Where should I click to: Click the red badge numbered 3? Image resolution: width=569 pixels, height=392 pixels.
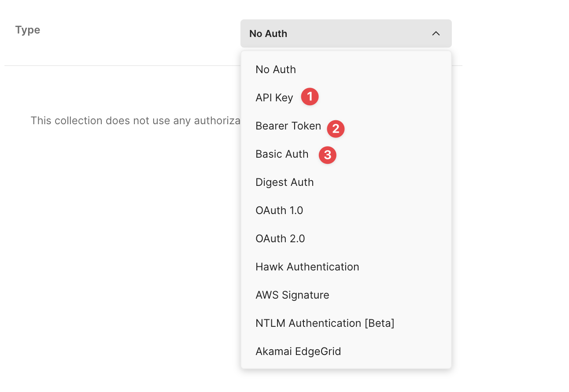click(x=327, y=155)
